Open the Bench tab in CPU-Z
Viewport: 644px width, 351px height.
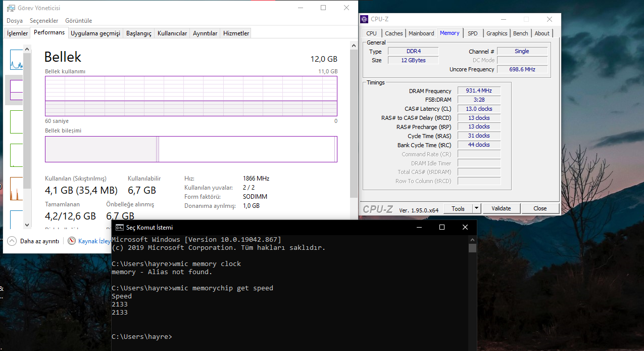pos(520,33)
